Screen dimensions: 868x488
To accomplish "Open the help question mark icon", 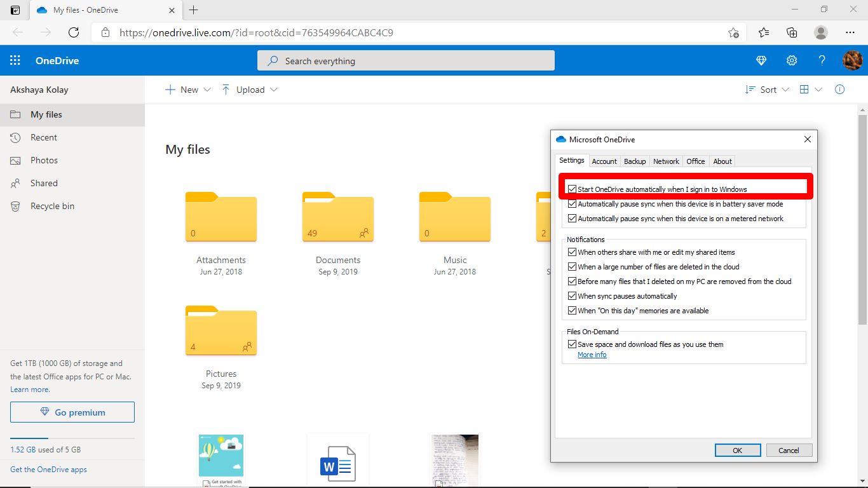I will click(822, 61).
